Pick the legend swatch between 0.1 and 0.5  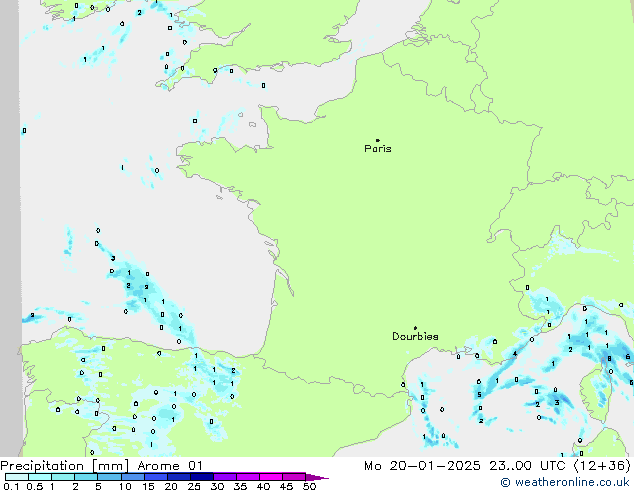click(17, 477)
